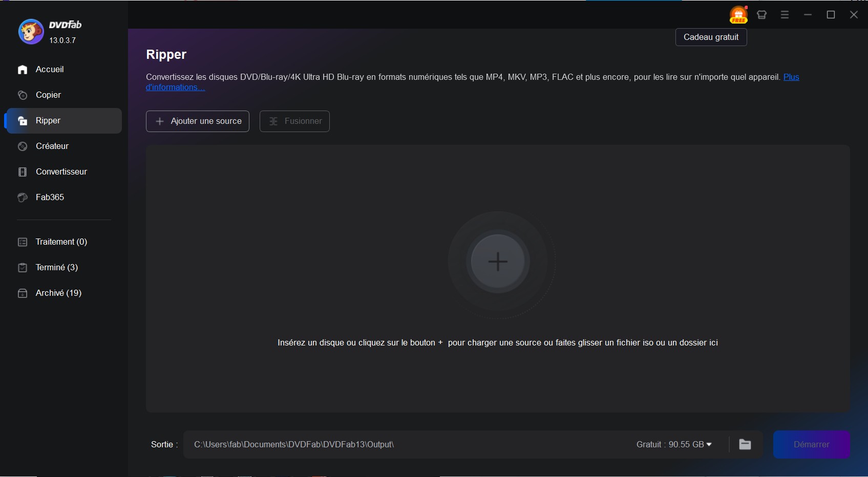
Task: Select the Ripper module
Action: (x=63, y=121)
